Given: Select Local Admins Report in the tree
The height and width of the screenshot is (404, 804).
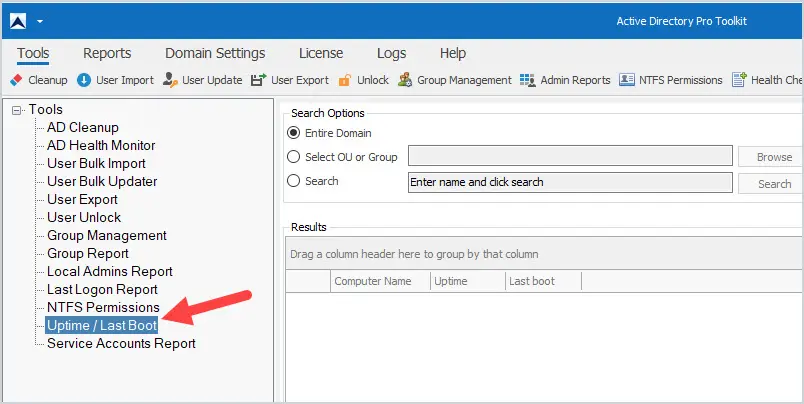Looking at the screenshot, I should coord(110,271).
